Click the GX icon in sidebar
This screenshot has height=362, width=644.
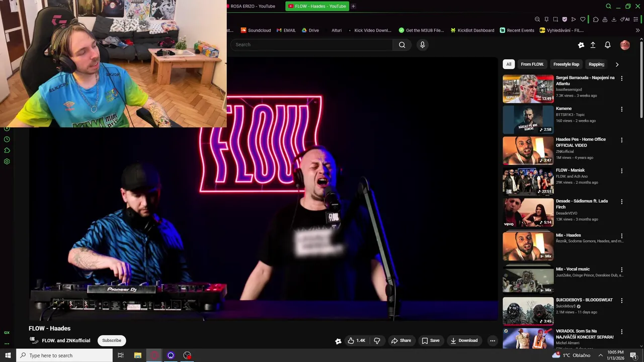(7, 332)
